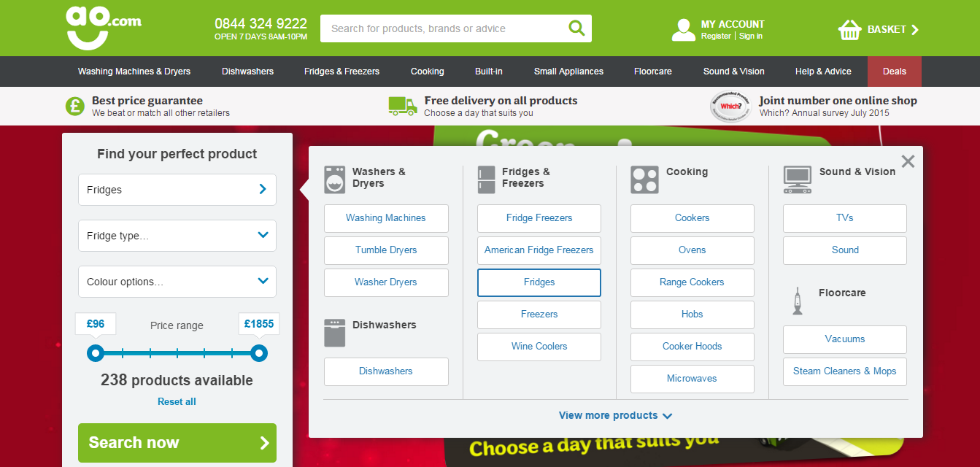Click the Floorcare vacuum icon
Viewport: 980px width, 467px height.
coord(798,301)
